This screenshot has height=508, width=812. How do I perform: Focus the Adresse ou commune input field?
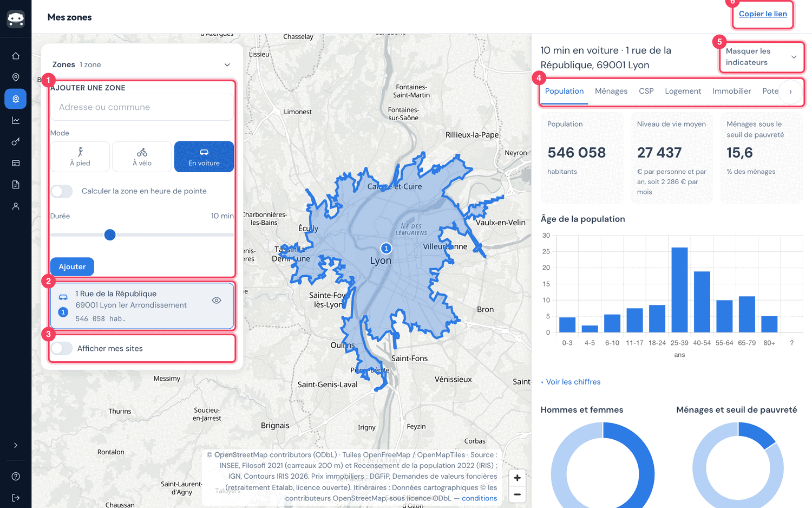[x=142, y=107]
